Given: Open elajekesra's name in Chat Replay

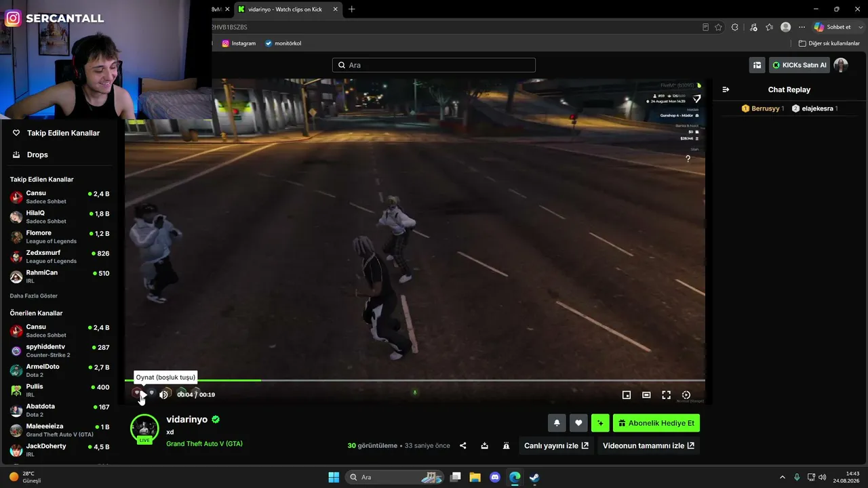Looking at the screenshot, I should click(x=818, y=108).
